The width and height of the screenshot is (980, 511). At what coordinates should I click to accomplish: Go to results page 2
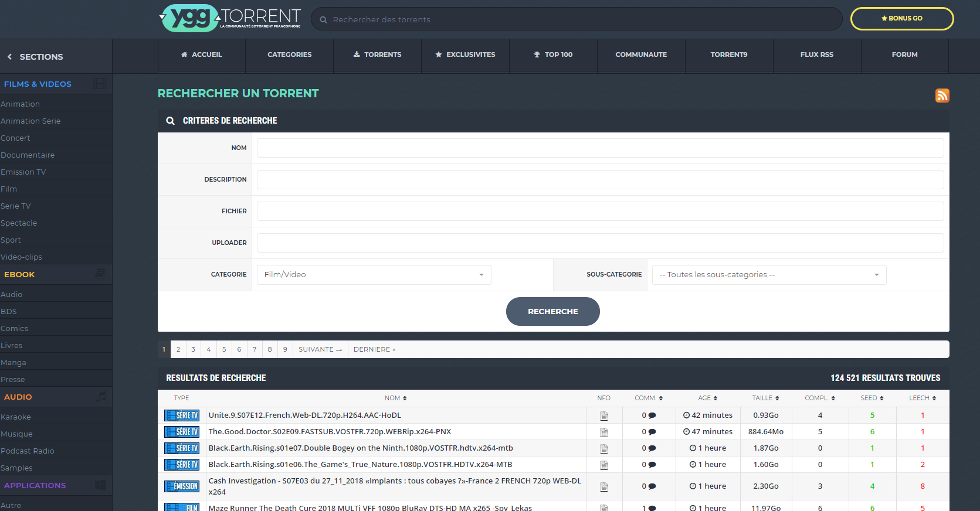tap(178, 349)
